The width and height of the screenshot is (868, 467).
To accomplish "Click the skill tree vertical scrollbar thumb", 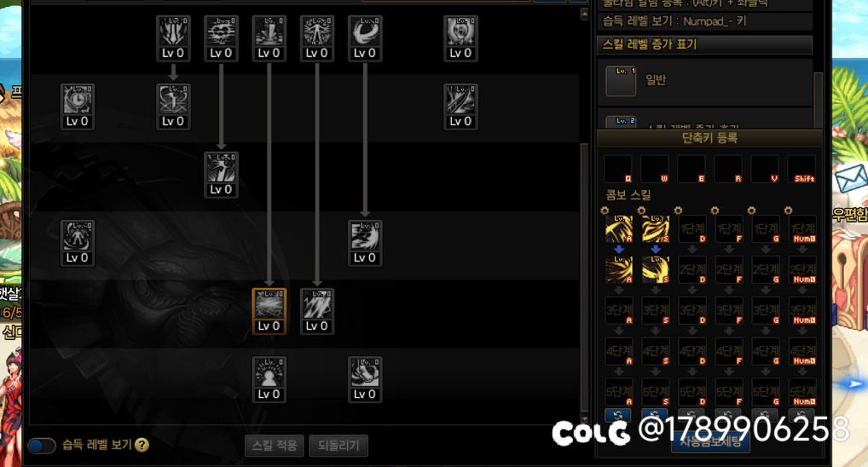I will (584, 277).
